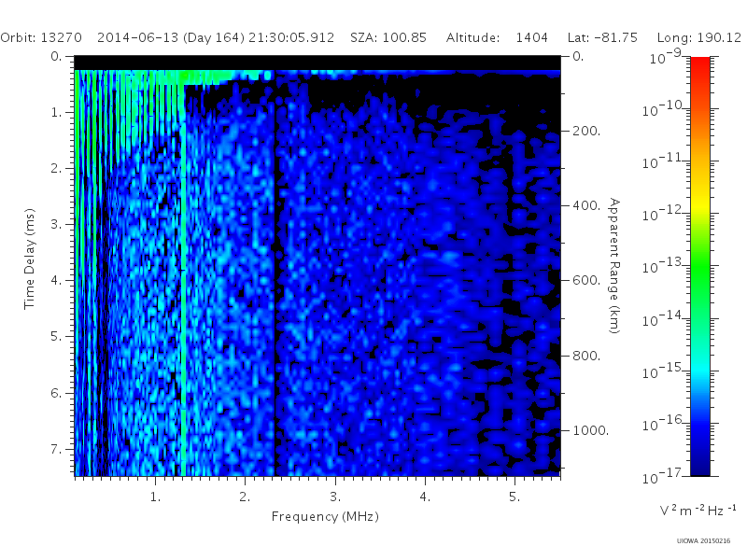Click the SZA: 100.85 value

[388, 37]
